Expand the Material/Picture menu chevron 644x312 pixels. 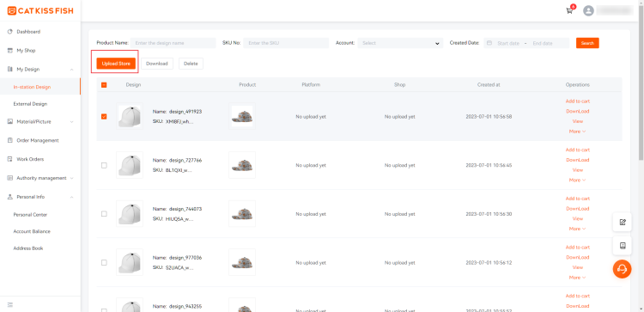[72, 122]
